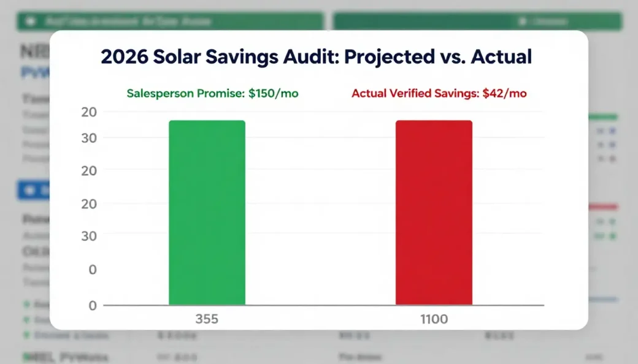Click the green Salesperson Promise bar
Screen dimensions: 638x364
[x=207, y=211]
